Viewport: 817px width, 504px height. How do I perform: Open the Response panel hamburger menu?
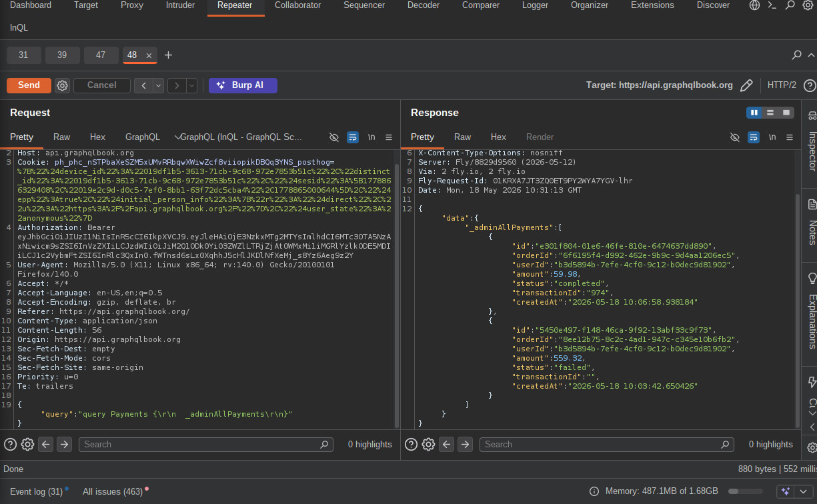(790, 137)
